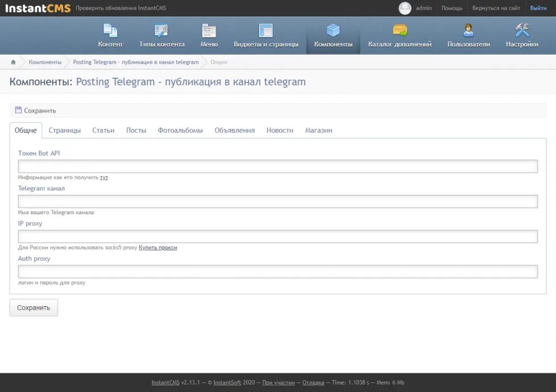This screenshot has width=556, height=392.
Task: Click Вернуться на сайт
Action: (496, 8)
